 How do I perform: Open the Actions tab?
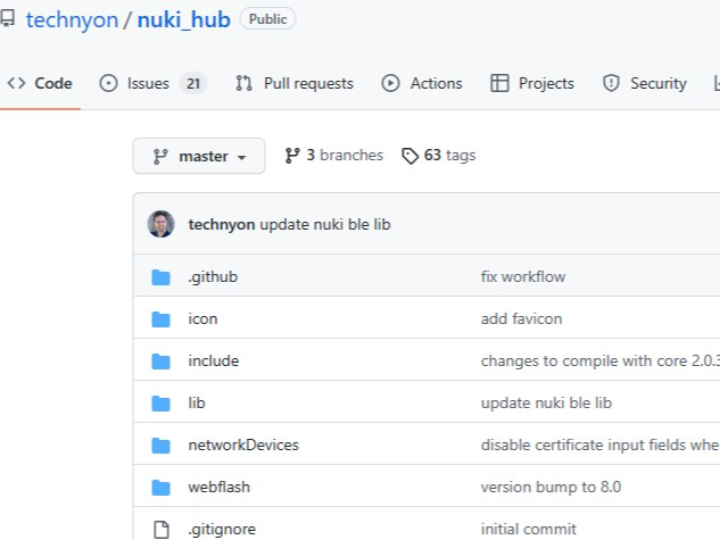[x=422, y=84]
